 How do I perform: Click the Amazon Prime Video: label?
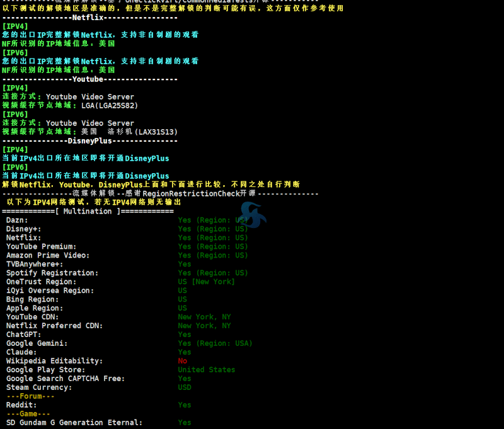(x=48, y=256)
